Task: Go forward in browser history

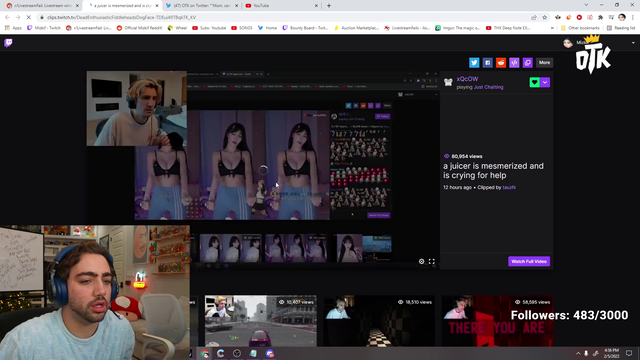Action: [18, 18]
